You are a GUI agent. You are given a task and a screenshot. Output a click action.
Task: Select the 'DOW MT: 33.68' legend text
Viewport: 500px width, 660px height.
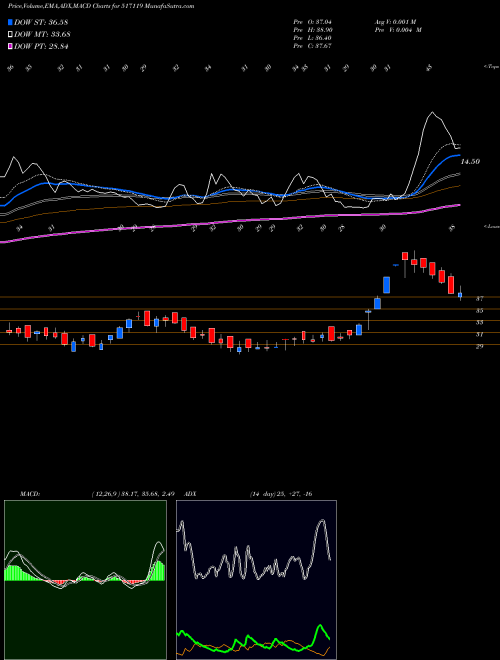[x=42, y=35]
